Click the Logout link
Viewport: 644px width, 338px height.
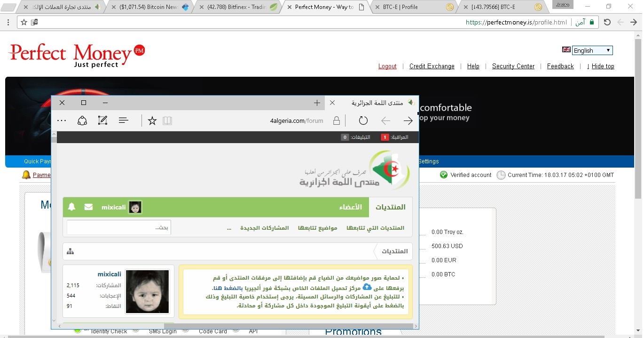coord(387,66)
